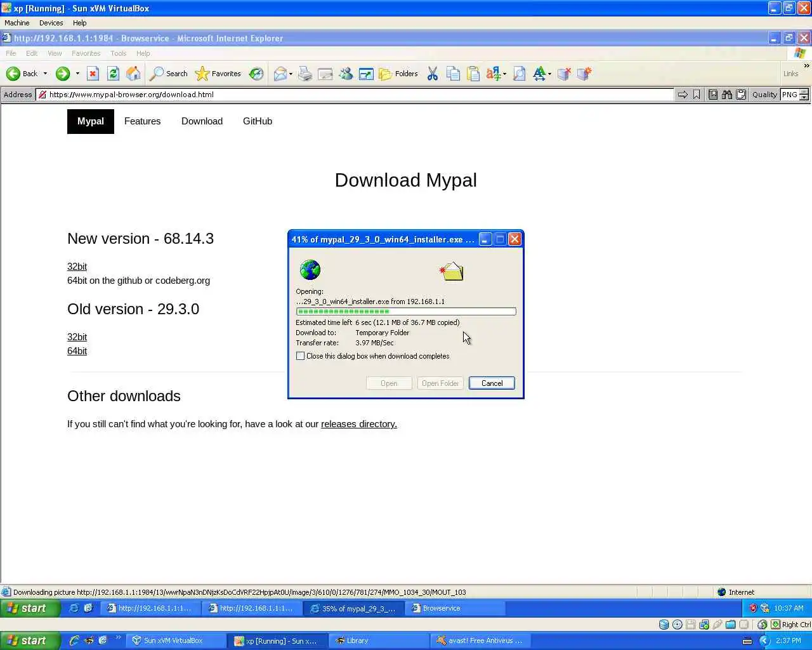Click the 32bit link under Old version
Screen dimensions: 812x650
[77, 337]
